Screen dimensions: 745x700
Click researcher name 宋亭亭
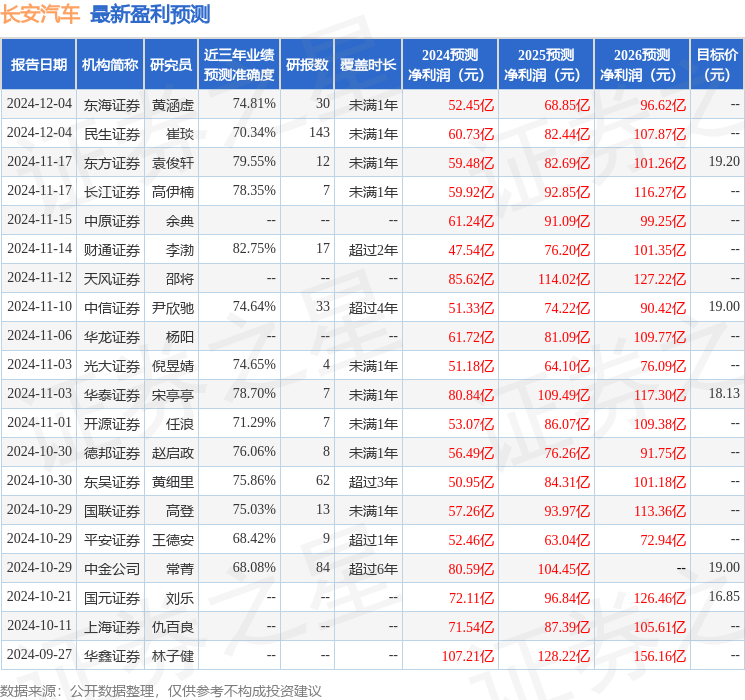point(173,395)
